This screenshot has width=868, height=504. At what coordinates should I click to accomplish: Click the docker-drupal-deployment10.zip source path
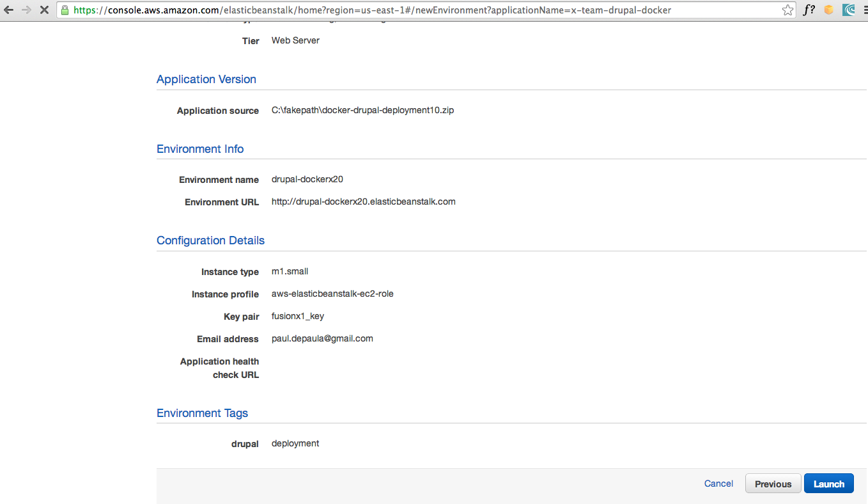pyautogui.click(x=362, y=110)
